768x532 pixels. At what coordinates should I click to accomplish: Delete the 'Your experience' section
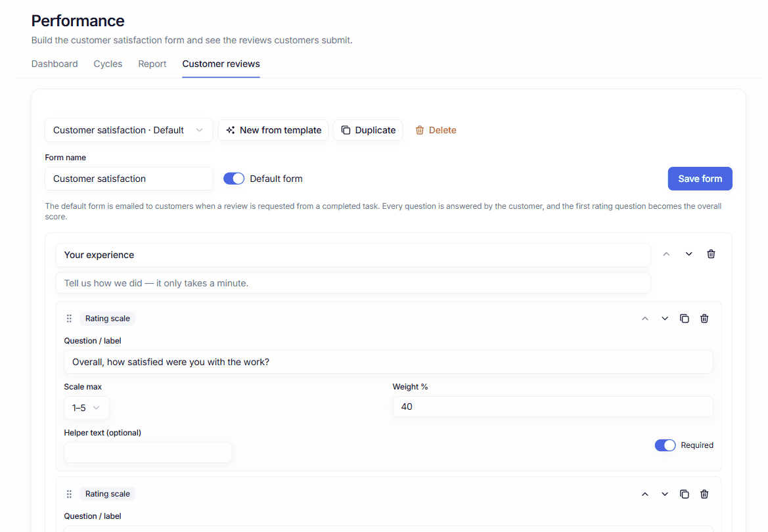pos(711,254)
